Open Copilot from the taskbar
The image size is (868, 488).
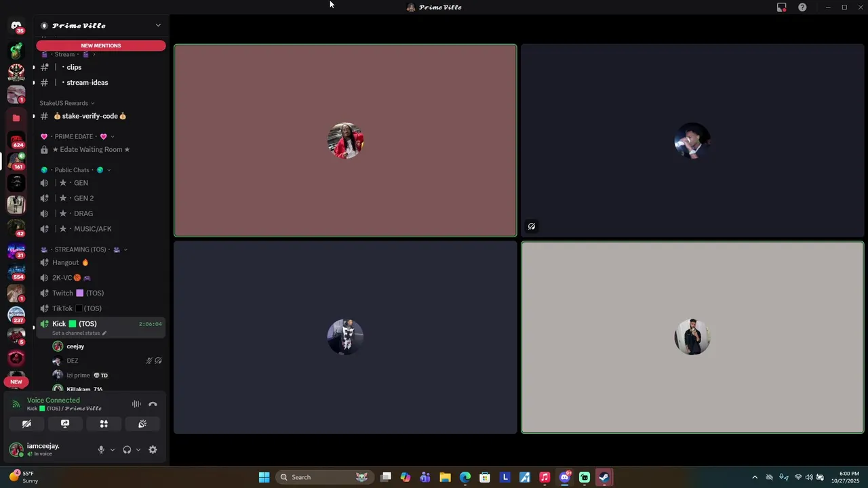point(406,477)
